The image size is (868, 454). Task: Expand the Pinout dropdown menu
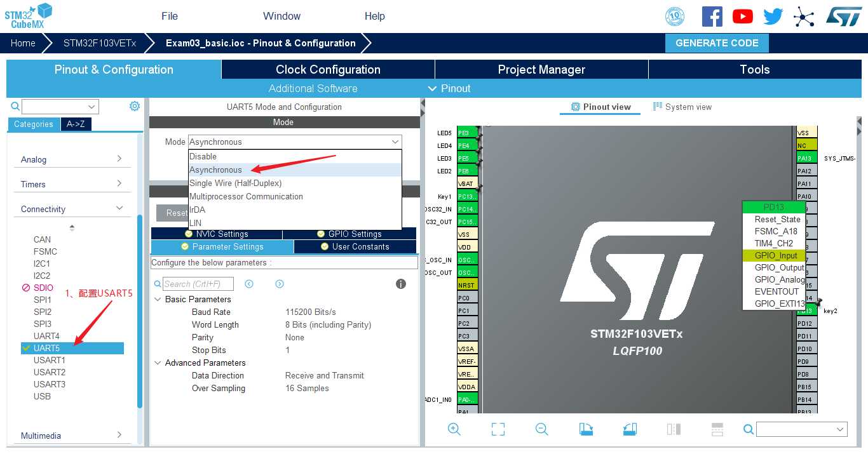449,88
